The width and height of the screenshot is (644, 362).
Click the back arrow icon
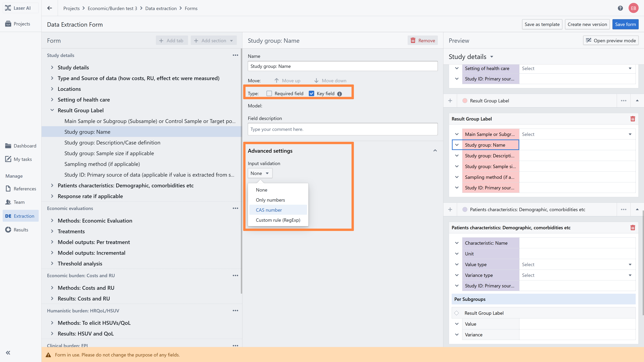[49, 8]
